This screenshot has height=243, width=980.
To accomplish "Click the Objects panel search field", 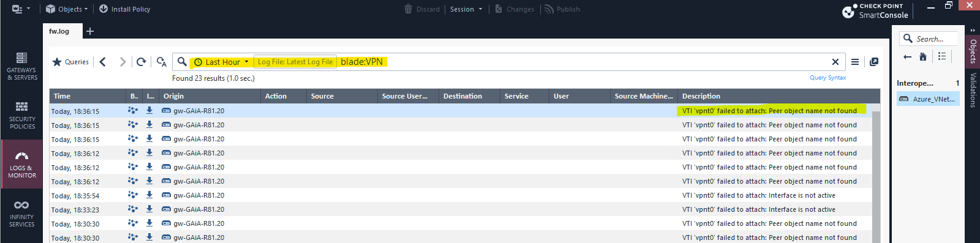I will pos(929,39).
